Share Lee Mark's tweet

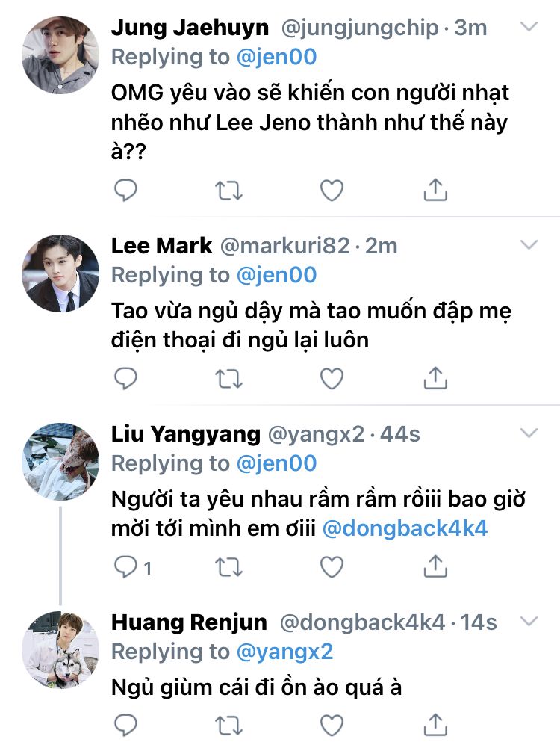click(x=435, y=379)
